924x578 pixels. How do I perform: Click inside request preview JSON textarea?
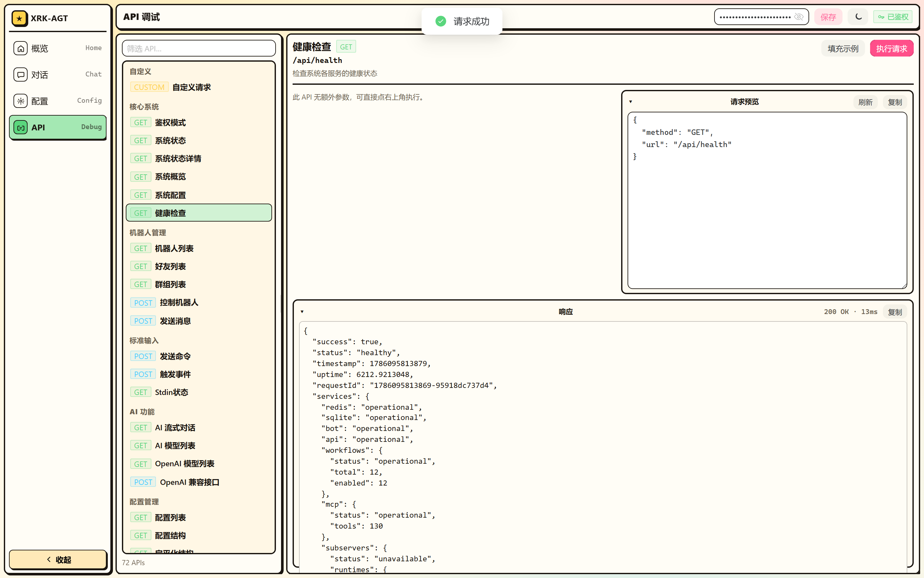[767, 201]
